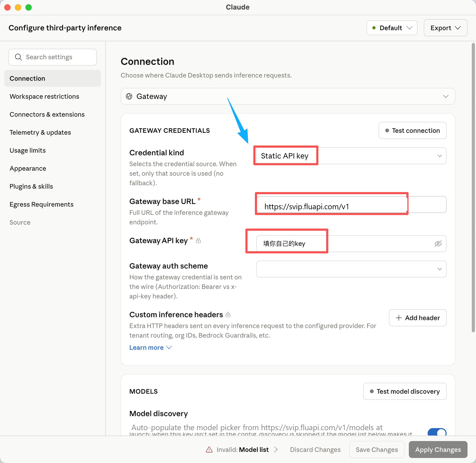Open Egress Requirements section
The image size is (476, 463).
point(53,204)
